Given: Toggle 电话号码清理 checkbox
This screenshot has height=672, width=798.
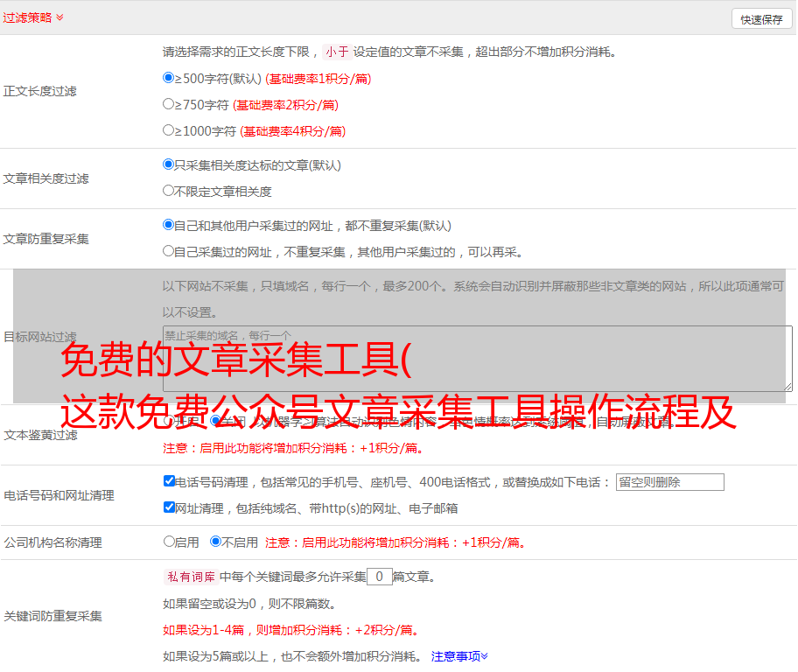Looking at the screenshot, I should point(169,481).
